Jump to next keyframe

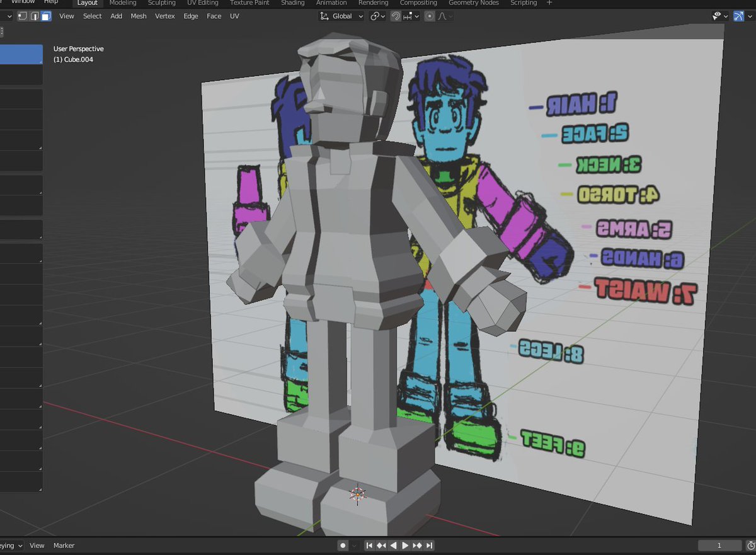coord(417,546)
